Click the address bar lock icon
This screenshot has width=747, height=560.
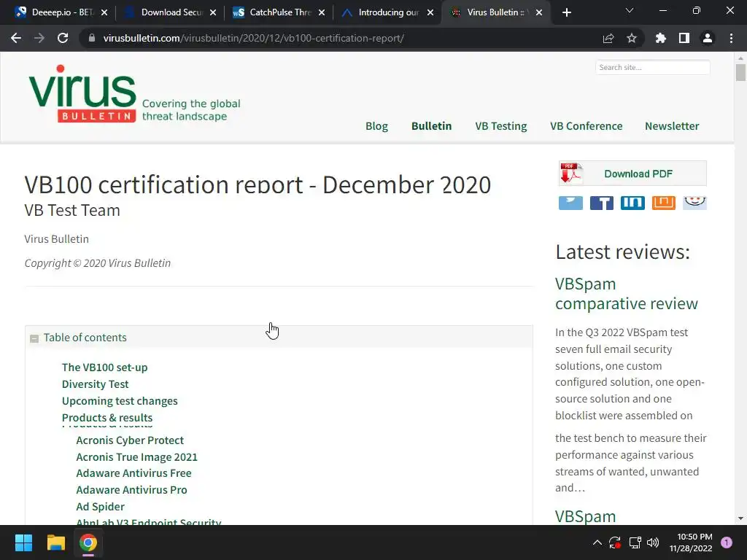(92, 38)
